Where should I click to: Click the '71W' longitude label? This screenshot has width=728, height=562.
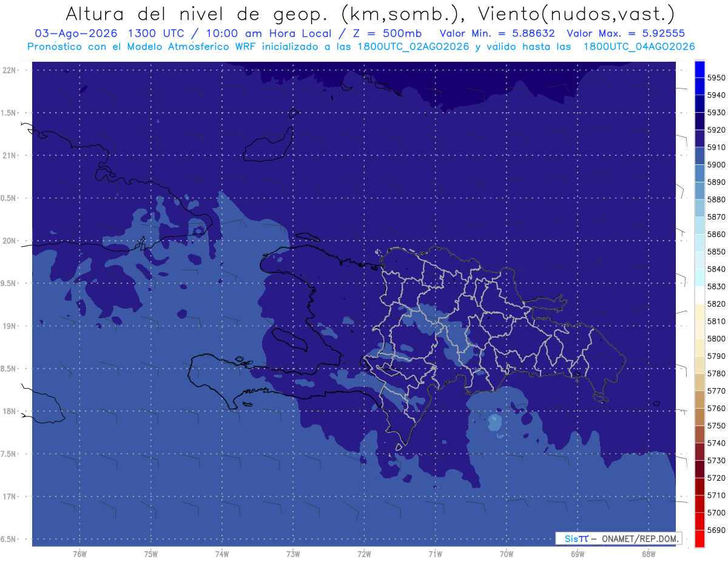[435, 554]
